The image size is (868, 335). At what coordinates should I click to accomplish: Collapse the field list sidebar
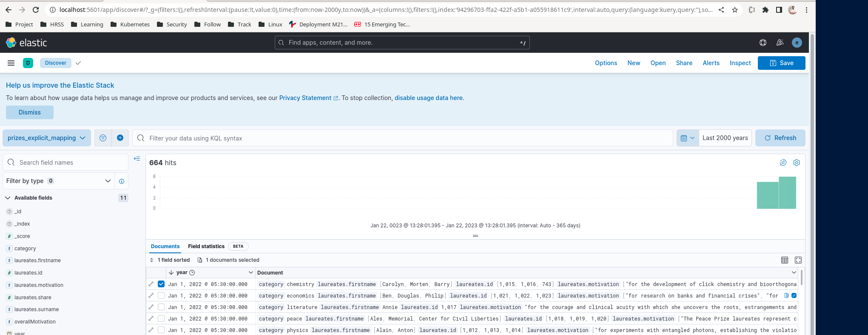tap(137, 159)
